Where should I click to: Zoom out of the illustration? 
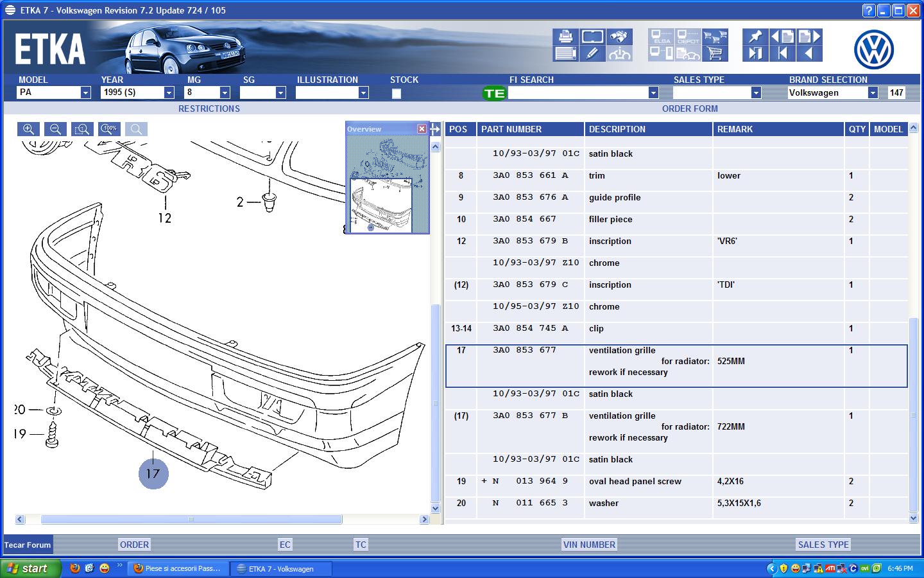[55, 129]
